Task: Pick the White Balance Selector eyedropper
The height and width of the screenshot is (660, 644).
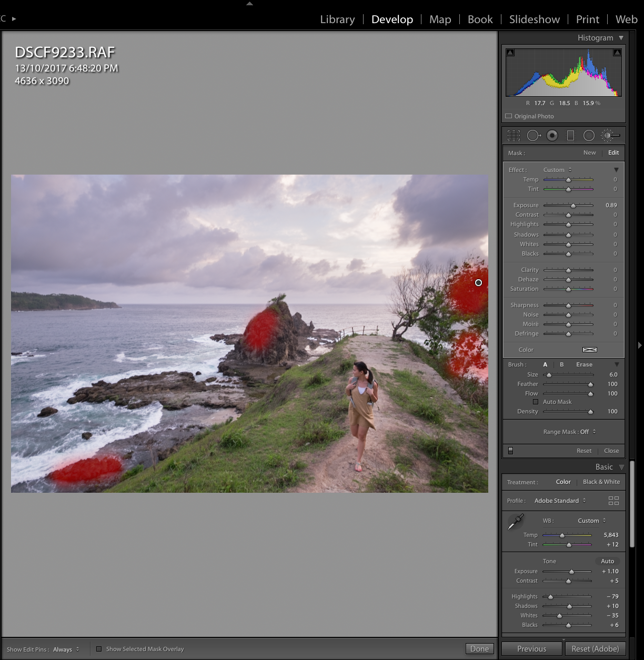Action: [516, 522]
